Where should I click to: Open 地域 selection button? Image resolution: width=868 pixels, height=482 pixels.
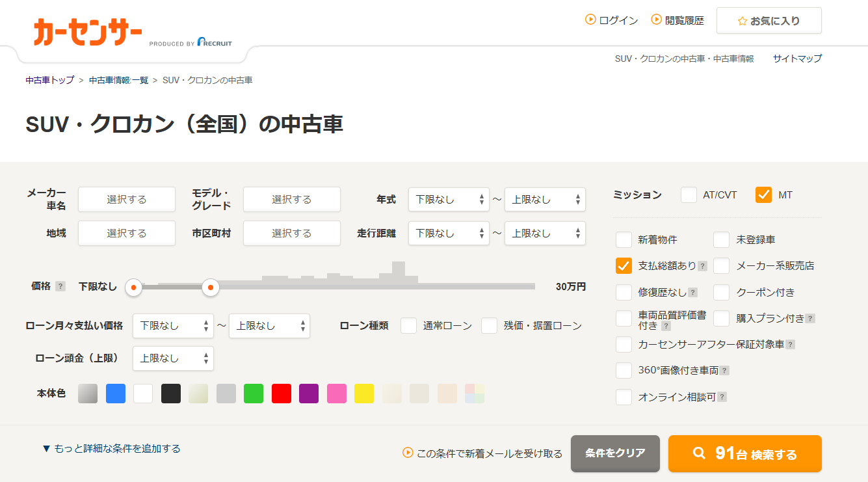(127, 233)
